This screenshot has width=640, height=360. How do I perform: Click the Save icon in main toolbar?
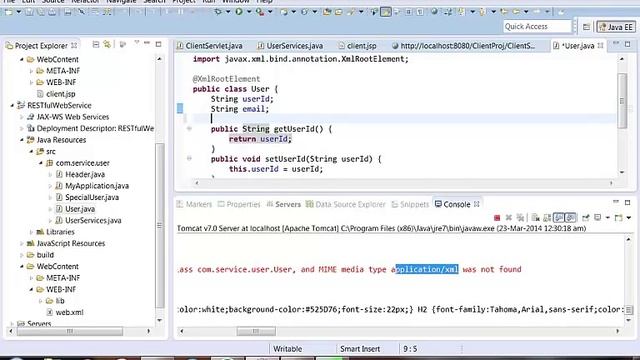[29, 12]
